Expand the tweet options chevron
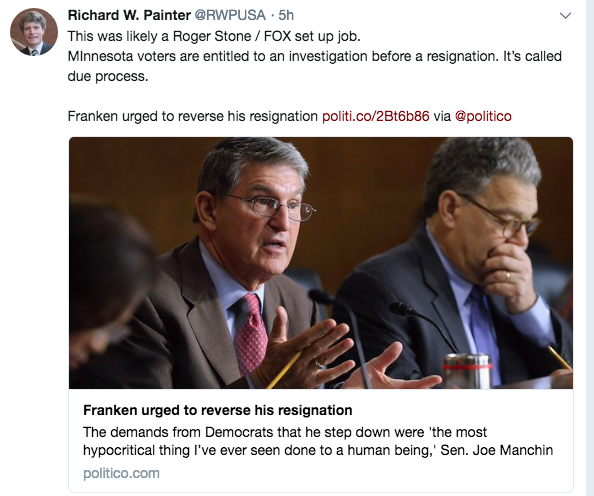The width and height of the screenshot is (594, 496). point(565,16)
